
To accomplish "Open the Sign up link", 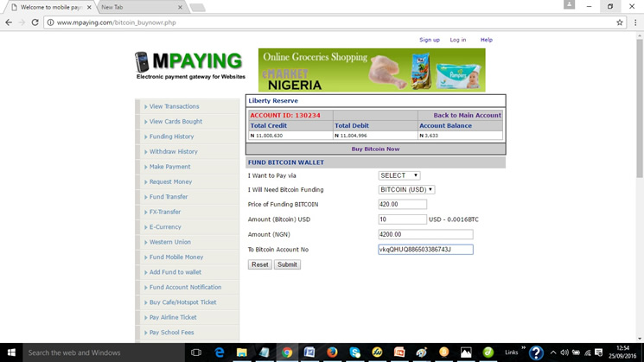I will [x=430, y=40].
